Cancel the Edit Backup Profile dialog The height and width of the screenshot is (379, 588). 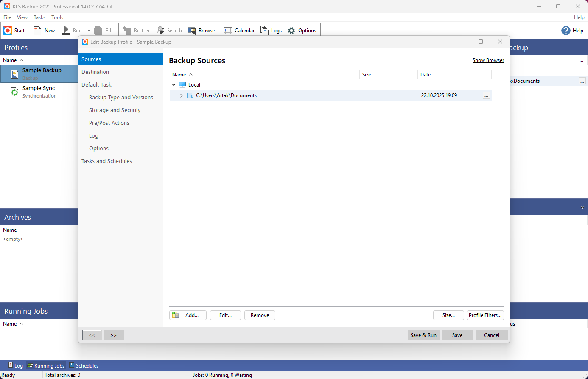click(492, 335)
